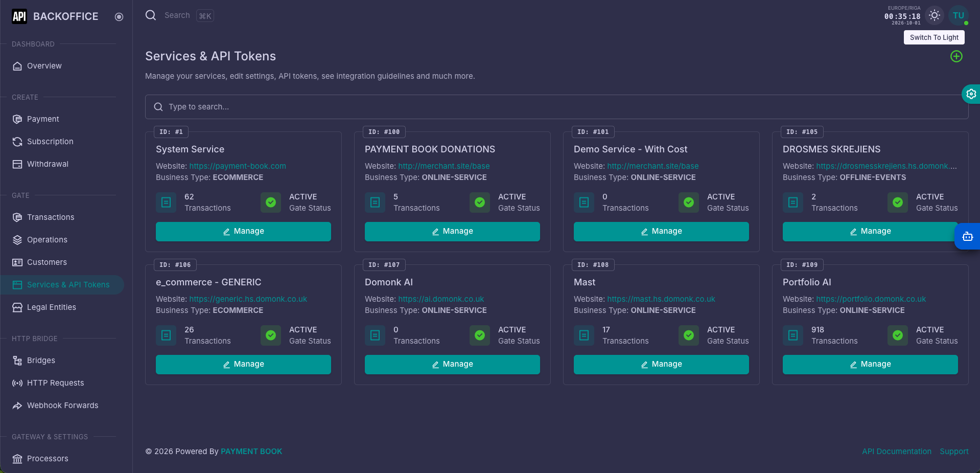Click Demo Service transactions icon
This screenshot has width=980, height=473.
pyautogui.click(x=584, y=202)
